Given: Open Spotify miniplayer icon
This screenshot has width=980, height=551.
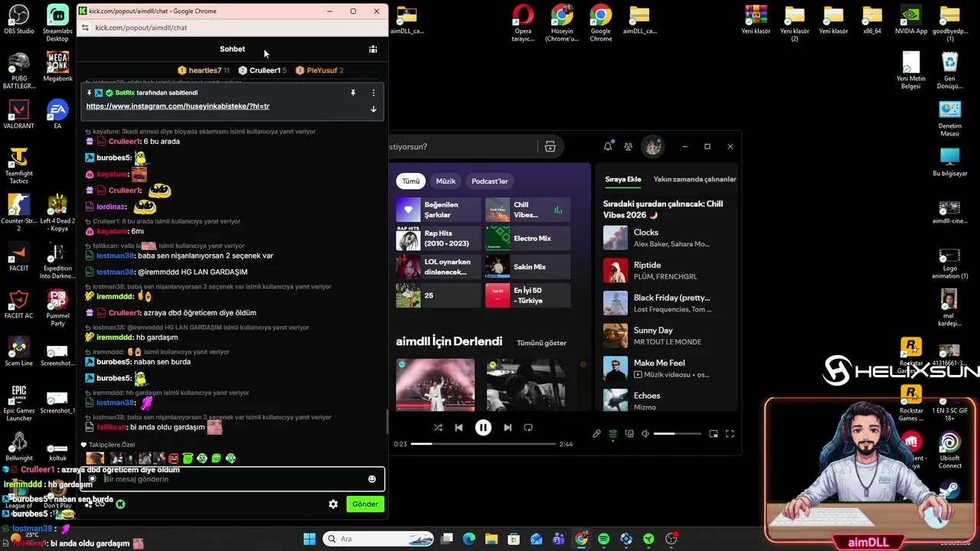Looking at the screenshot, I should coord(714,434).
